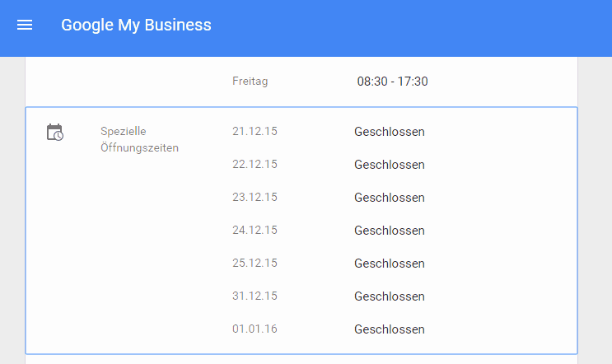Click Geschlossen status for 23.12.15
Viewport: 612px width, 364px height.
389,198
